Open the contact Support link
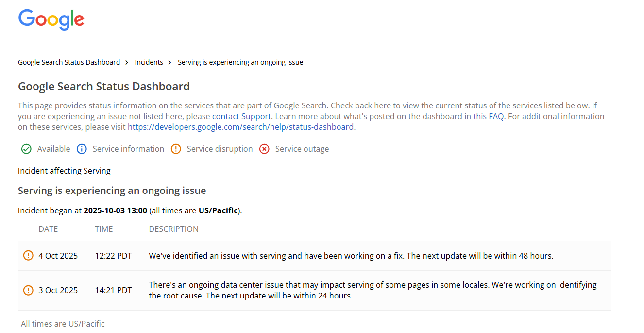The height and width of the screenshot is (333, 644). [241, 116]
